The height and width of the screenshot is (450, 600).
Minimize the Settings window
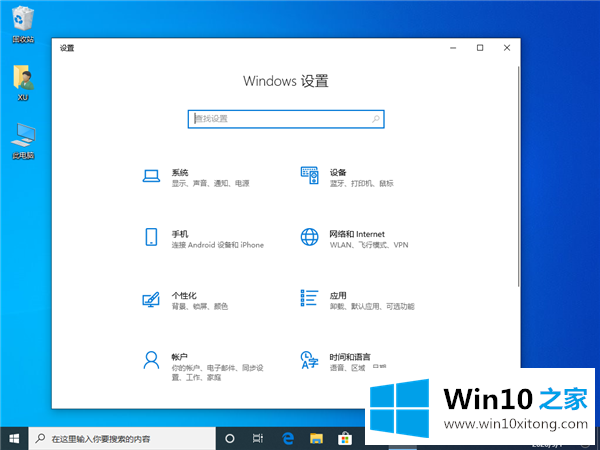coord(453,48)
